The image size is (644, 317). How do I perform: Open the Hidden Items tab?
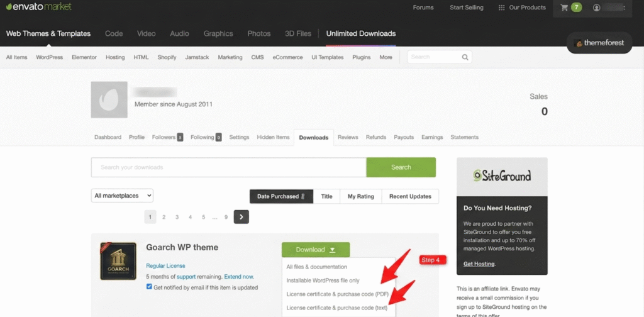pos(273,137)
